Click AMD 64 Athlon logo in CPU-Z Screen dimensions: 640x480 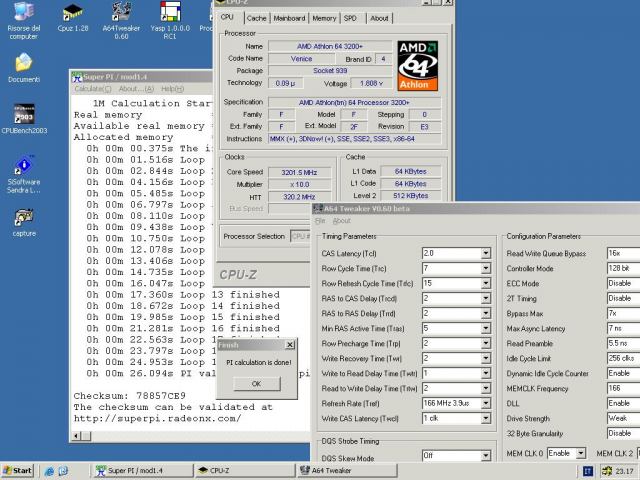pyautogui.click(x=418, y=65)
